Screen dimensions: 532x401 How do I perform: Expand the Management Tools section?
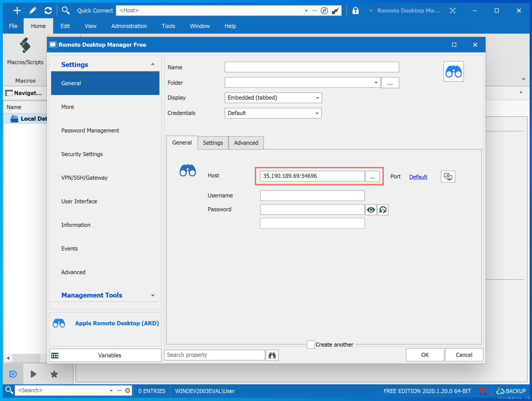point(153,295)
